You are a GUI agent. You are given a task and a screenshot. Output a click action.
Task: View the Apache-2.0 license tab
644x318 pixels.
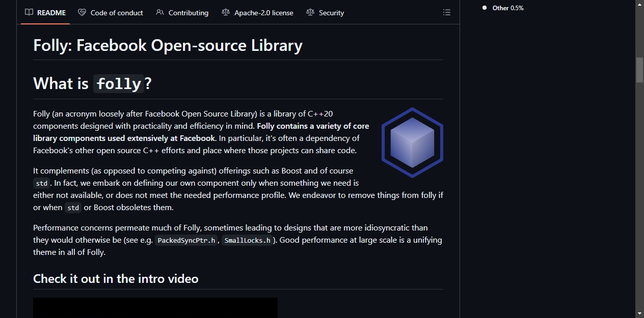(x=257, y=13)
